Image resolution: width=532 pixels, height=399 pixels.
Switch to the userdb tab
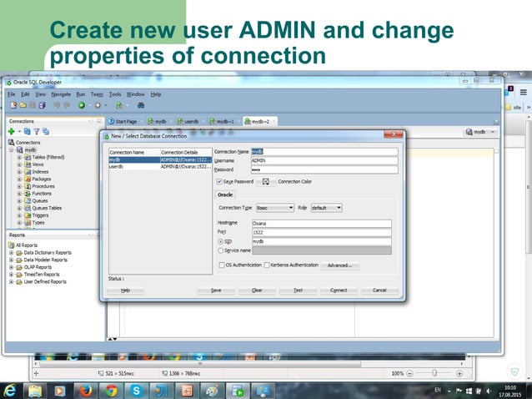188,122
